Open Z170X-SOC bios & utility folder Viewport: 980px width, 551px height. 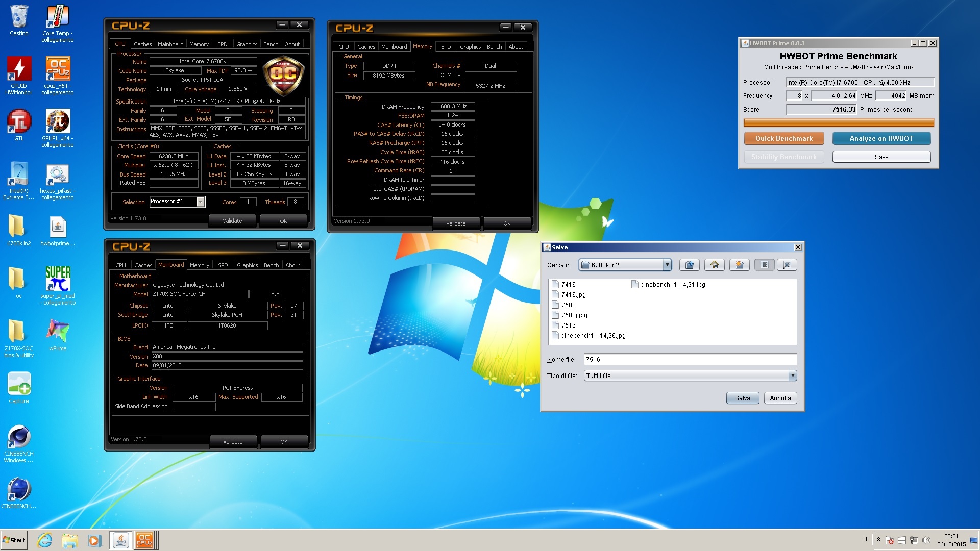pyautogui.click(x=19, y=339)
